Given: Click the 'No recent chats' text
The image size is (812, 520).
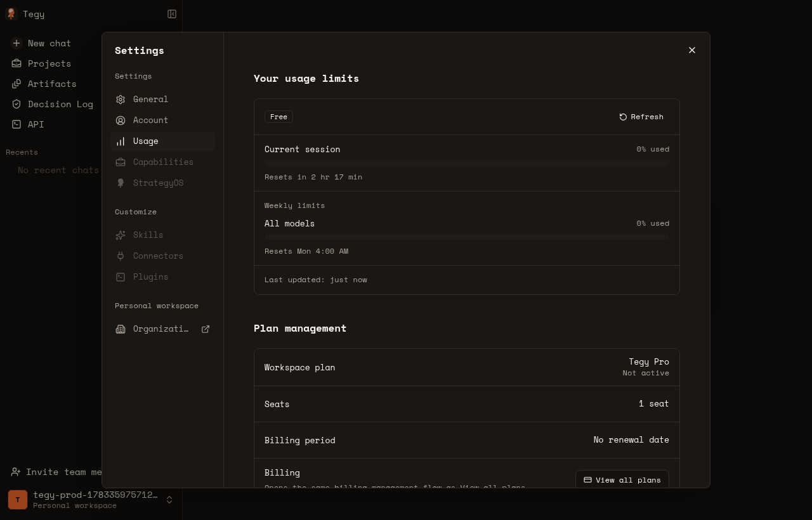Looking at the screenshot, I should point(58,170).
